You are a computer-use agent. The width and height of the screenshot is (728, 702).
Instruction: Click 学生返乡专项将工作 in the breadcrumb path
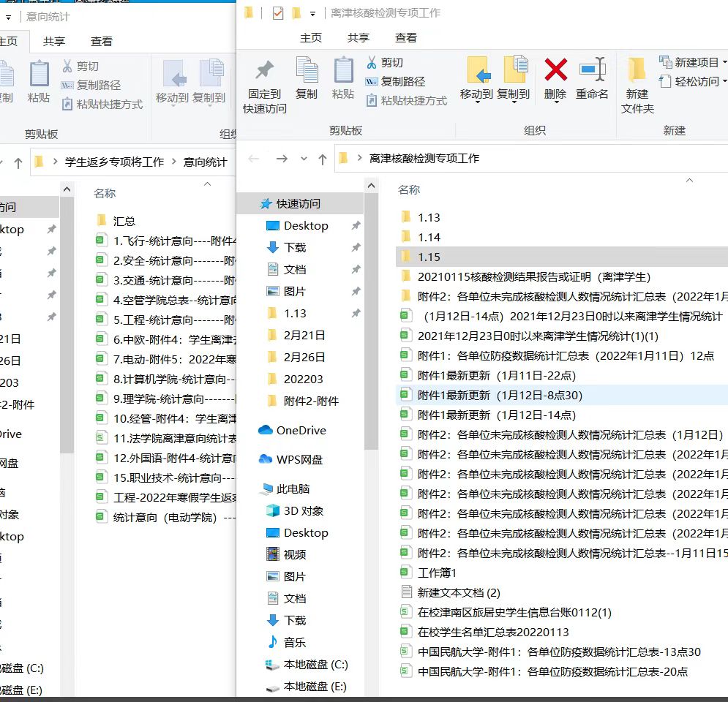[114, 162]
